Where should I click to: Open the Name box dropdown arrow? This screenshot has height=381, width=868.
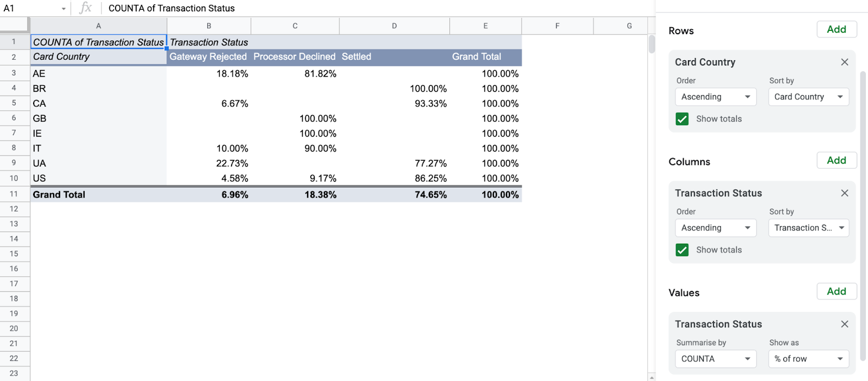(x=63, y=9)
